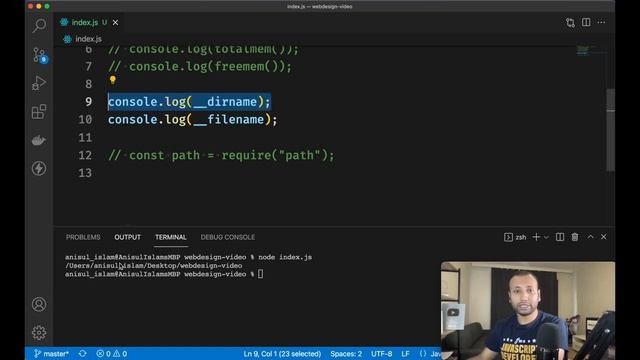Open changes compare icon in editor toolbar
The height and width of the screenshot is (360, 640).
pos(570,22)
